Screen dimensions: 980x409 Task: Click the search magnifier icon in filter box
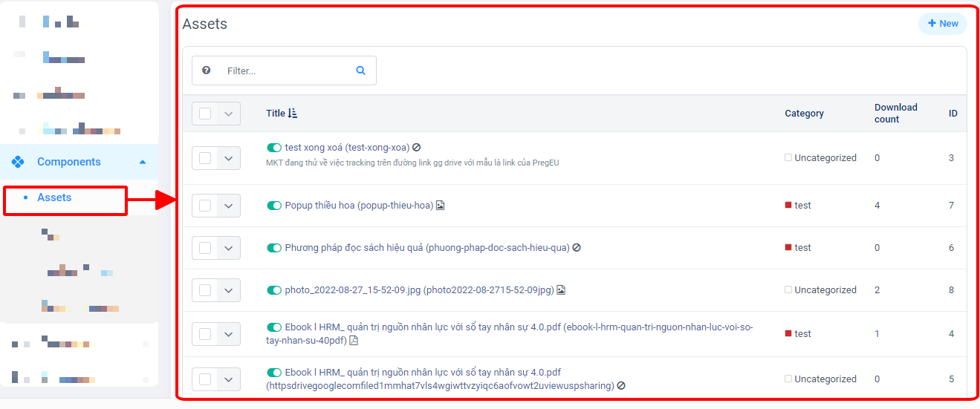click(360, 71)
